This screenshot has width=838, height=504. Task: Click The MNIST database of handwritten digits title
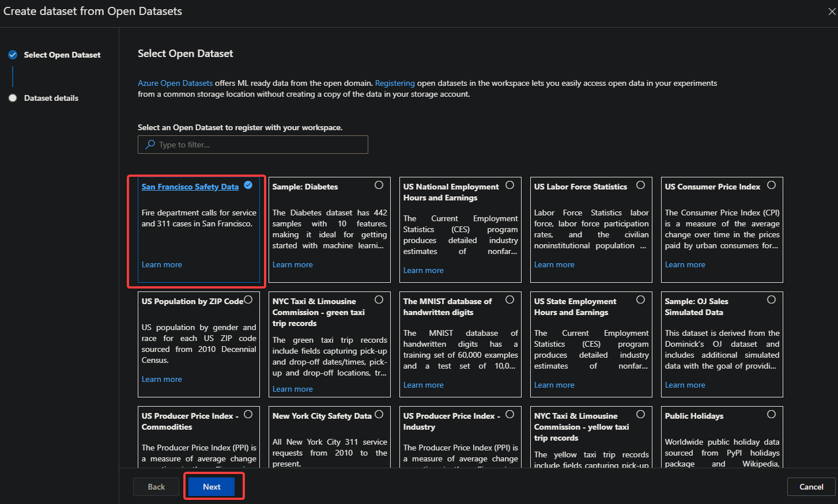(448, 306)
